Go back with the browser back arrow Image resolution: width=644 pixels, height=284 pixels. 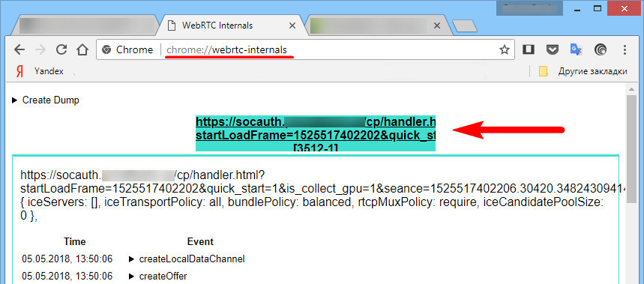(x=19, y=49)
